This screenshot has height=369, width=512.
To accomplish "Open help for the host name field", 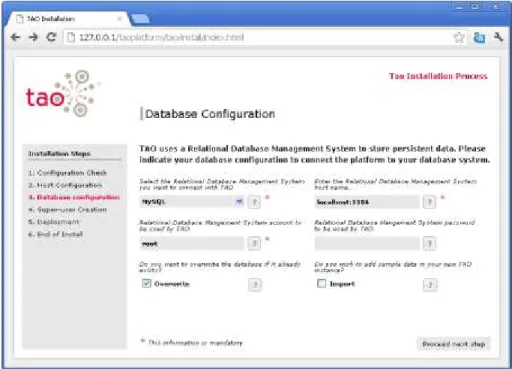I will coord(429,202).
